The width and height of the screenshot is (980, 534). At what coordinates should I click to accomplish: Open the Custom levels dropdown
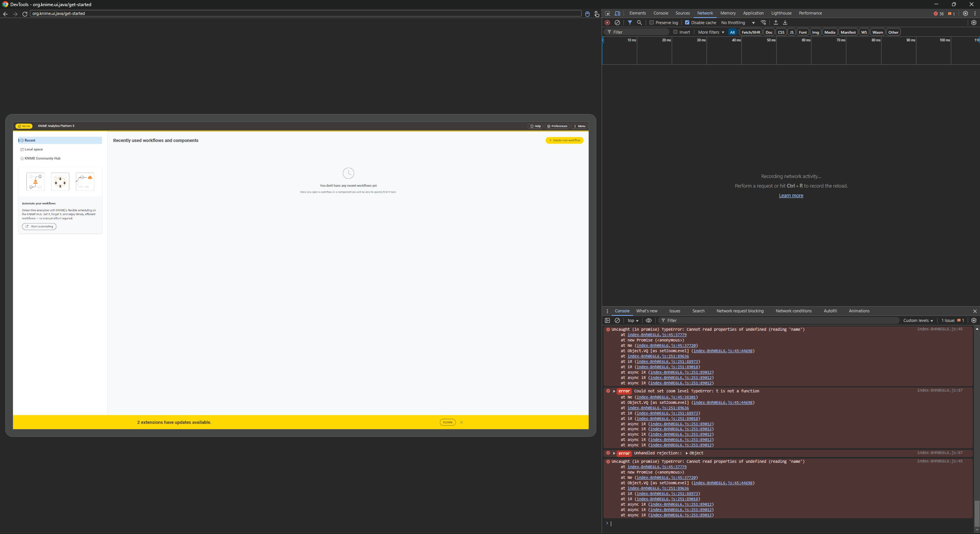pos(918,320)
